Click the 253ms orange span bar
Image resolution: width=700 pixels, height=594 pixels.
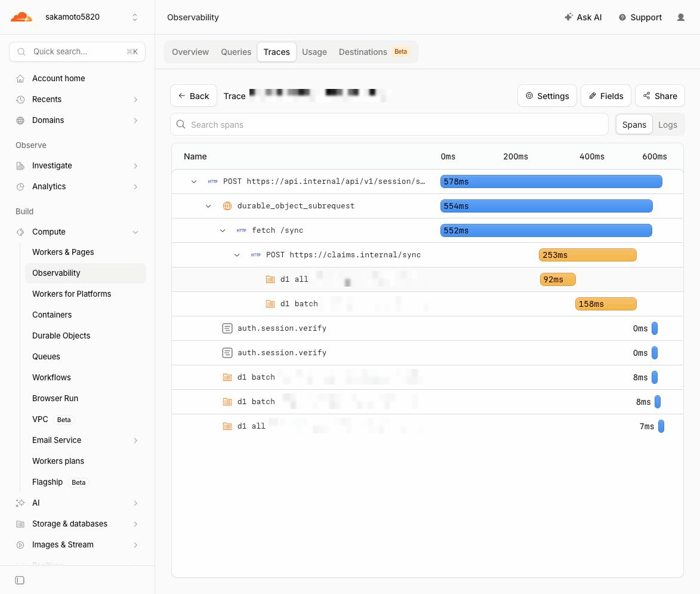[587, 255]
